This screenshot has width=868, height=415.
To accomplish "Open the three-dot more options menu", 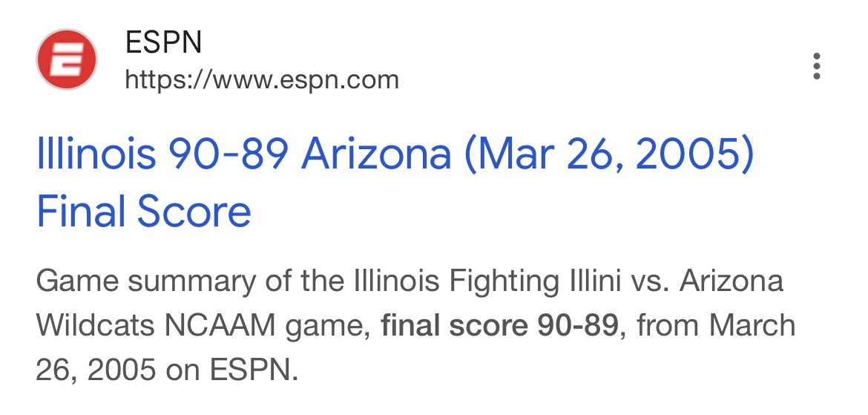I will coord(816,66).
